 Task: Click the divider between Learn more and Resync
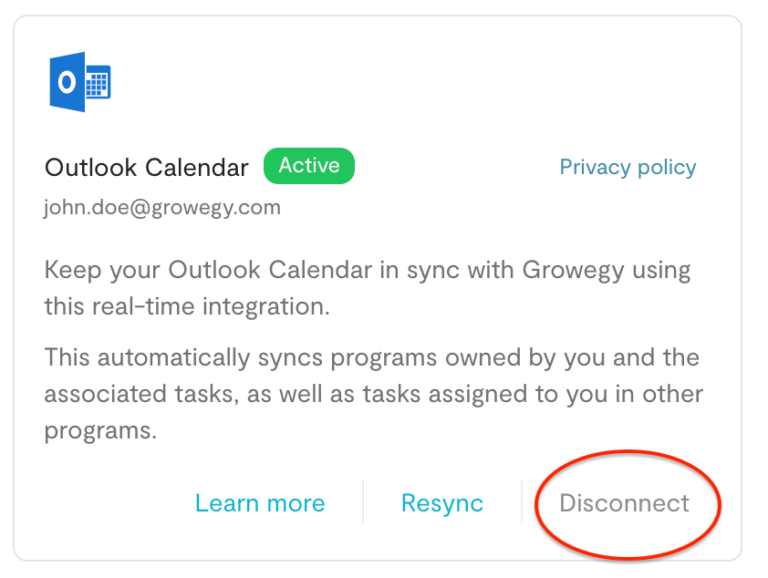pos(363,502)
